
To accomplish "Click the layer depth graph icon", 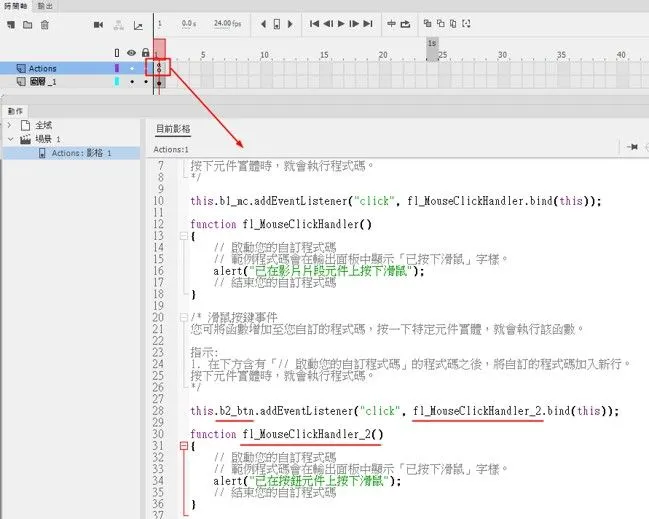I will click(x=138, y=26).
